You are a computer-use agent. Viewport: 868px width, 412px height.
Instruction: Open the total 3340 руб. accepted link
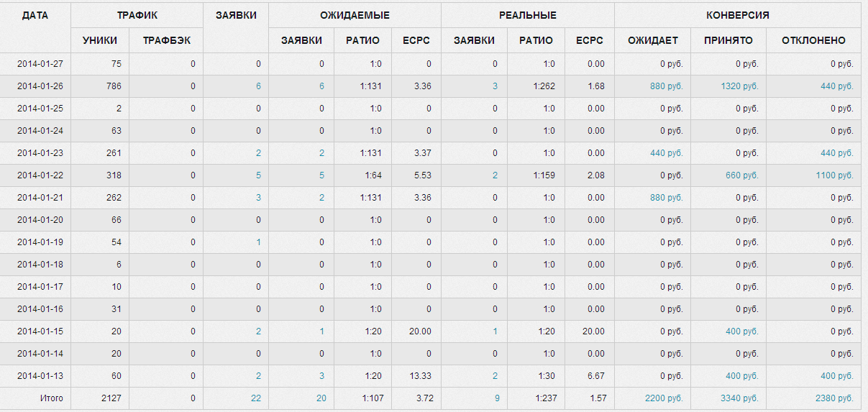coord(739,398)
